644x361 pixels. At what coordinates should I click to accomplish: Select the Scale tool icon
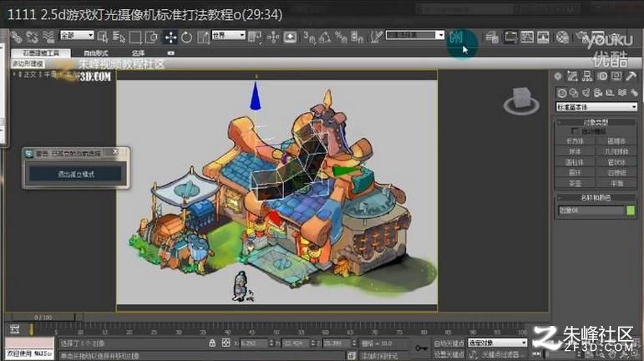[x=203, y=38]
